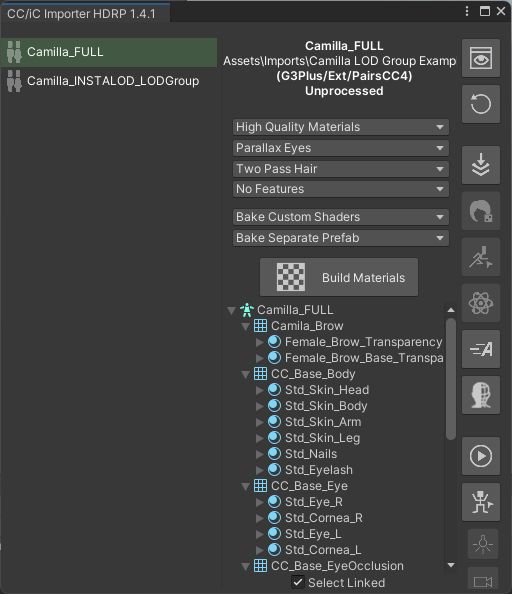Click the material sphere icon for Std_Cornea_L
This screenshot has height=594, width=512.
click(274, 549)
